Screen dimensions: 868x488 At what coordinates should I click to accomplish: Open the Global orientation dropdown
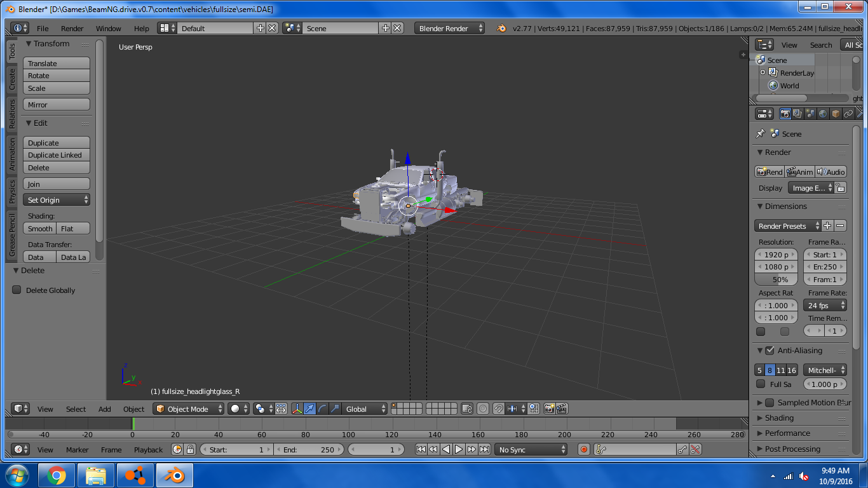[364, 409]
